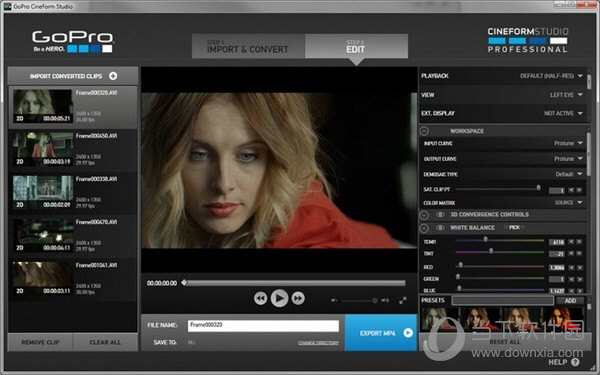Toggle fullscreen with the expand arrows icon
Screen dimensions: 600x375
point(403,301)
